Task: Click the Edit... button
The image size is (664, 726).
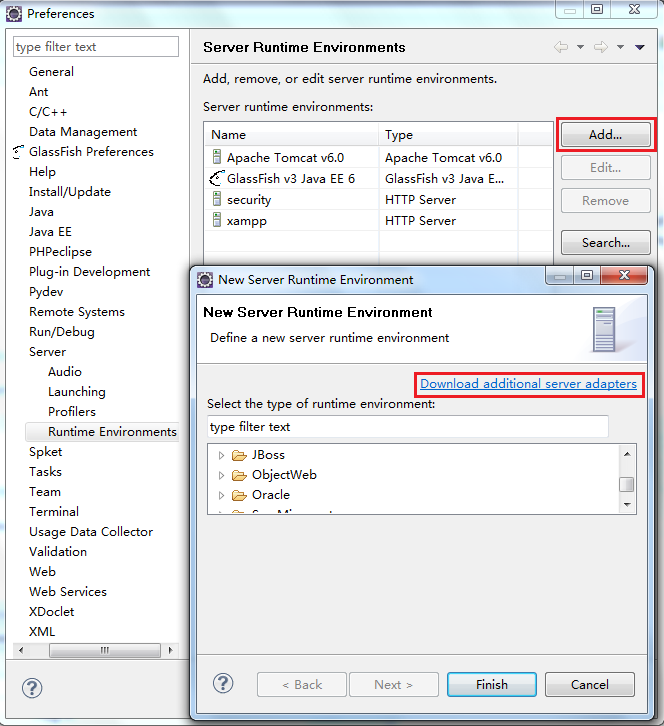Action: (x=606, y=168)
